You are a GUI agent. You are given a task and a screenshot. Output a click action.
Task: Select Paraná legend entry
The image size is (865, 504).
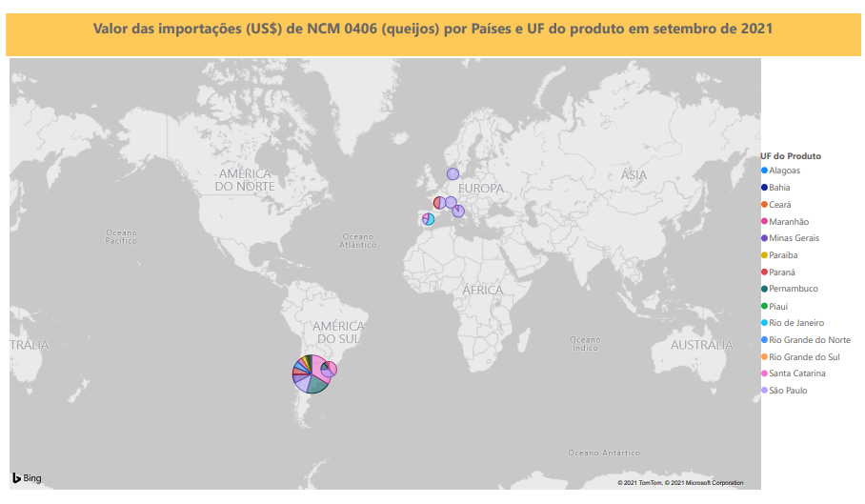pyautogui.click(x=778, y=272)
